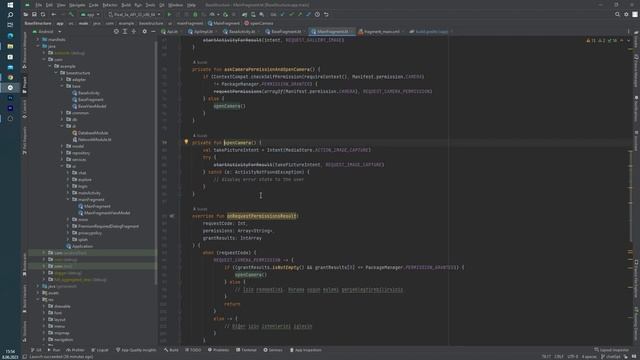
Task: Open the Build menu
Action: point(127,5)
